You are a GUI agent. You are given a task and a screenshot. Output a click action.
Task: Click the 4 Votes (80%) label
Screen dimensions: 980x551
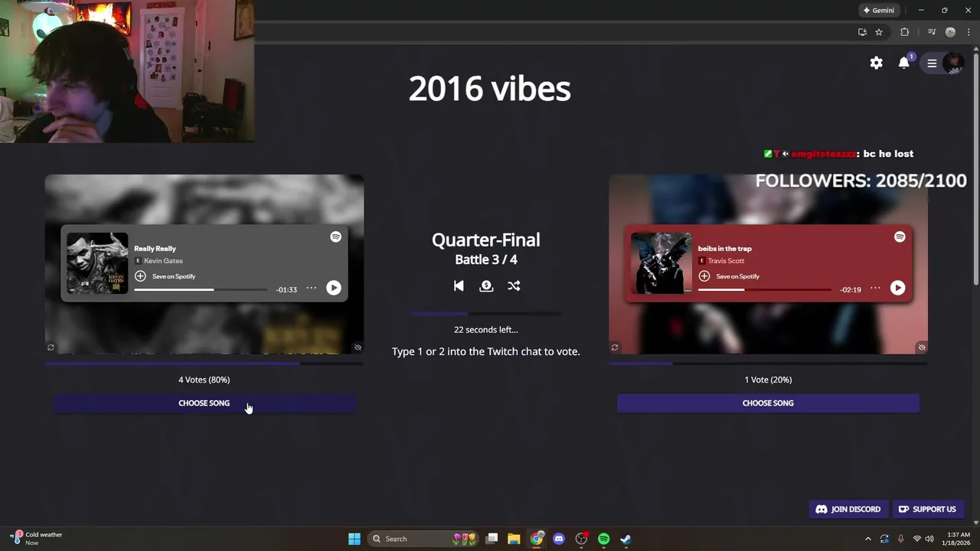coord(204,380)
